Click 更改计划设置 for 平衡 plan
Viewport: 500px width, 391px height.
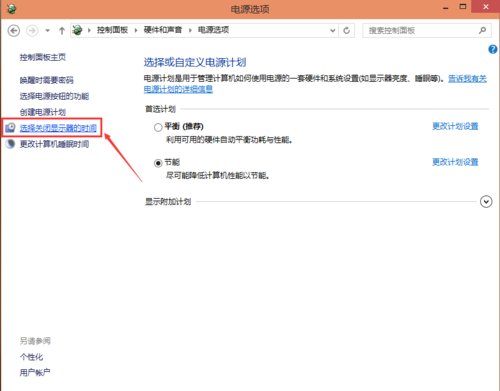click(x=455, y=126)
